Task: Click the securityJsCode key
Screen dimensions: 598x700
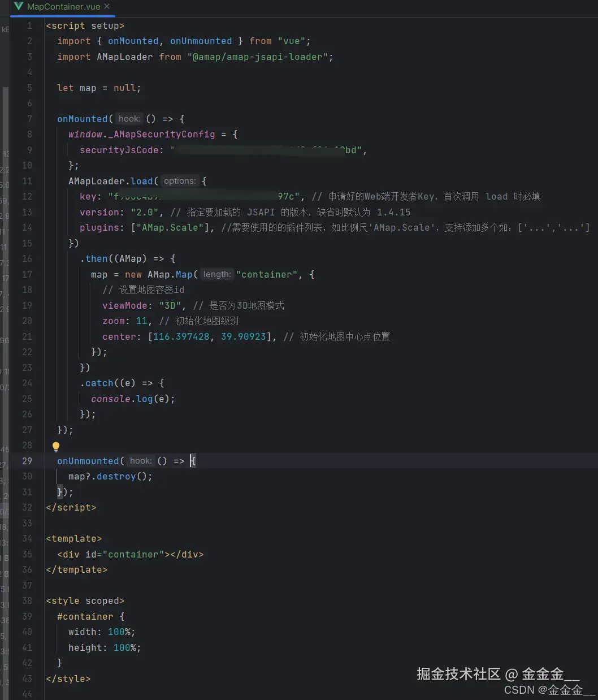Action: tap(119, 150)
